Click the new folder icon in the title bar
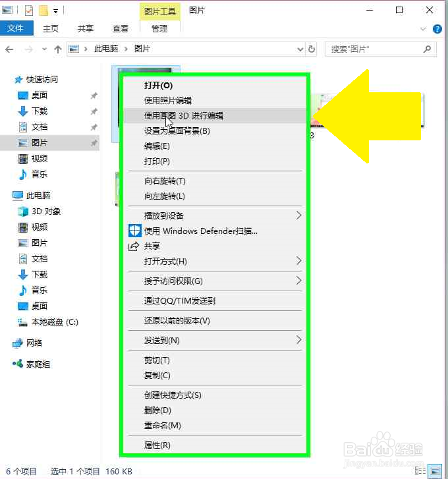448x479 pixels. tap(44, 11)
